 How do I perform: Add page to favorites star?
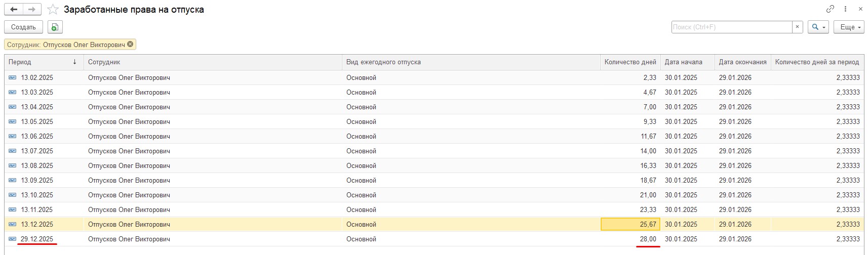pos(53,9)
